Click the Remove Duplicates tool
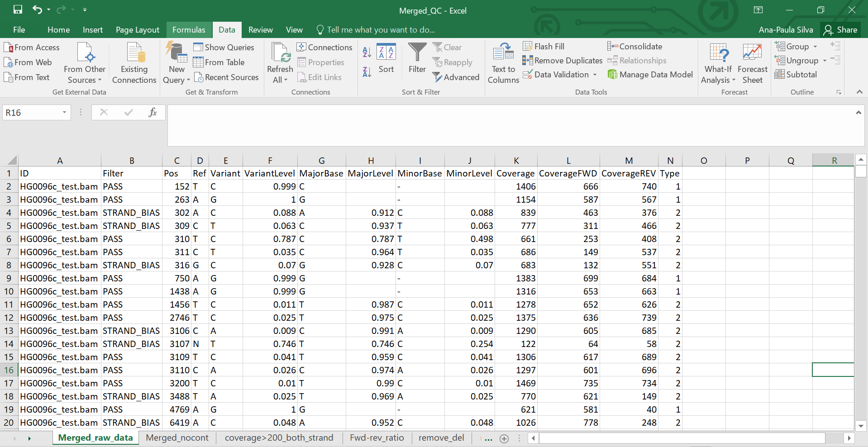Viewport: 868px width, 447px height. [x=563, y=61]
